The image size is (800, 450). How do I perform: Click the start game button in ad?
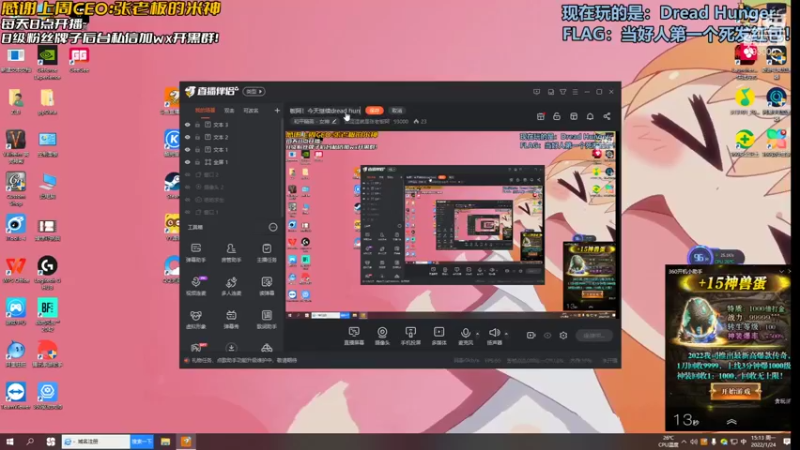[735, 391]
